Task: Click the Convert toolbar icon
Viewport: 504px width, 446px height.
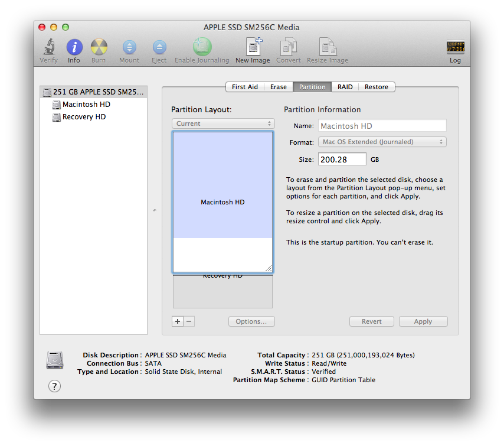Action: pos(289,47)
